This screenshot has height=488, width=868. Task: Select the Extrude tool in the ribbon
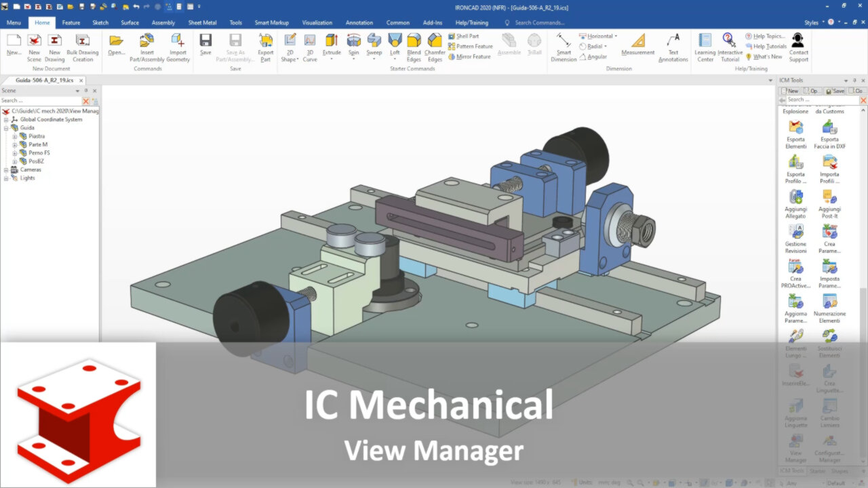[332, 43]
